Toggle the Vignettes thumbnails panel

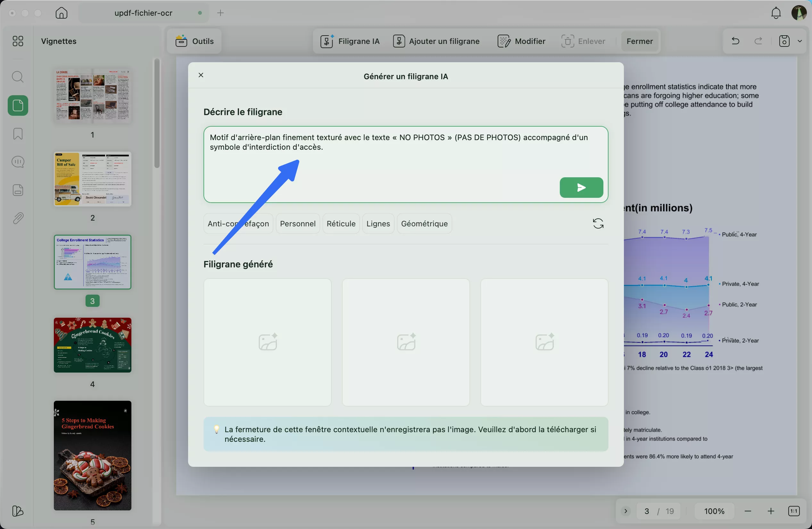coord(18,105)
